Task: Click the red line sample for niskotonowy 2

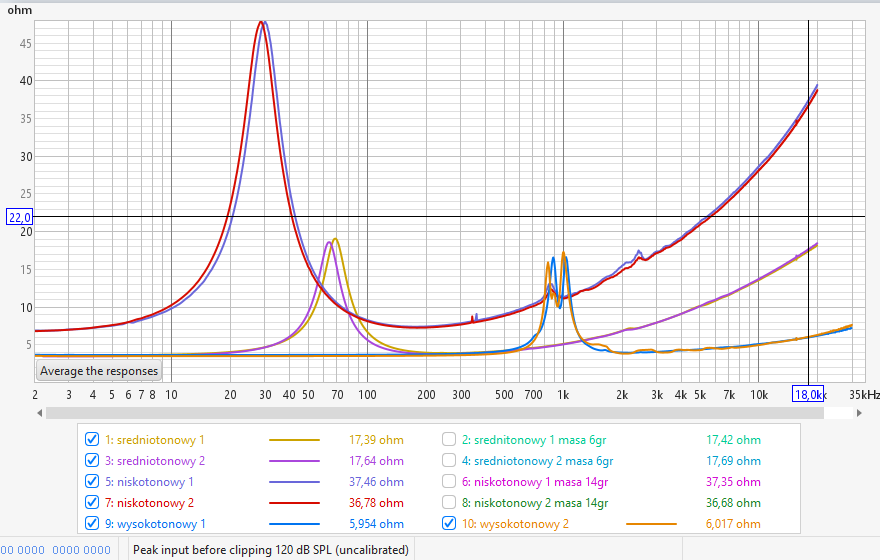Action: [294, 503]
